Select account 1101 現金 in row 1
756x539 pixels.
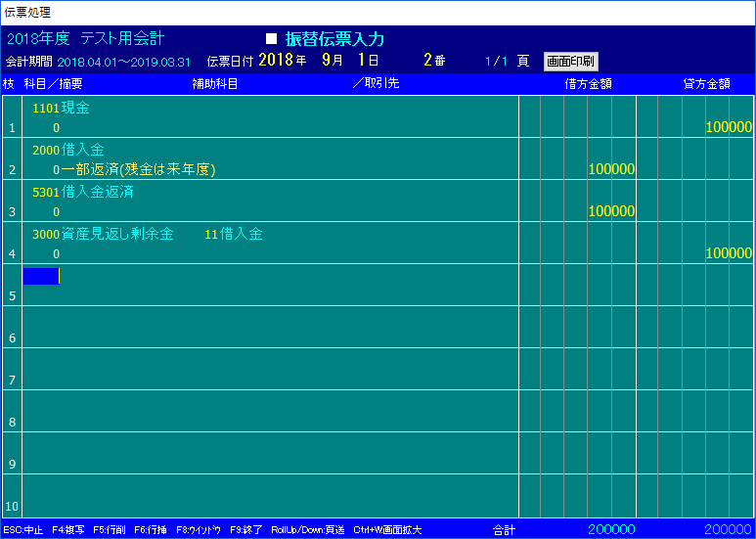point(61,108)
